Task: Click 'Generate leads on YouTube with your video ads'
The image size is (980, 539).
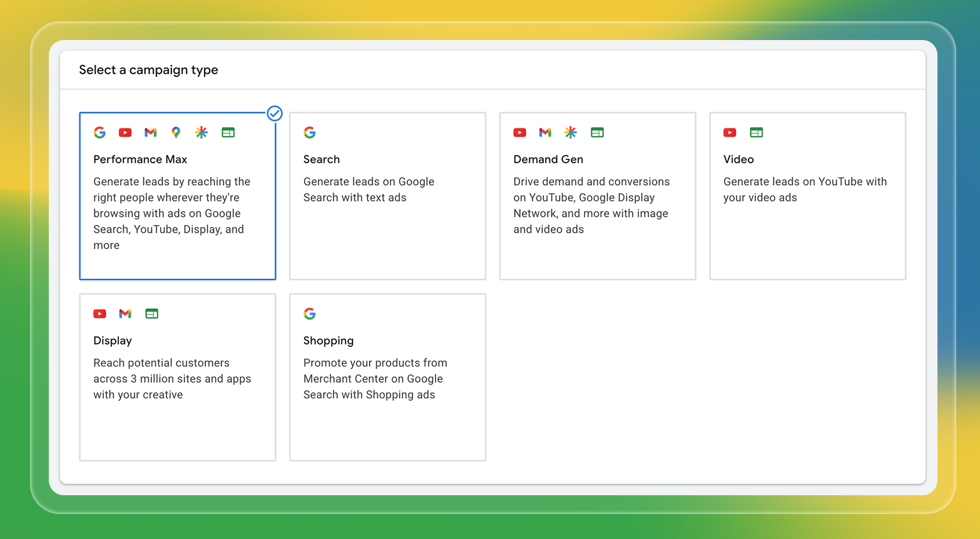Action: (x=805, y=189)
